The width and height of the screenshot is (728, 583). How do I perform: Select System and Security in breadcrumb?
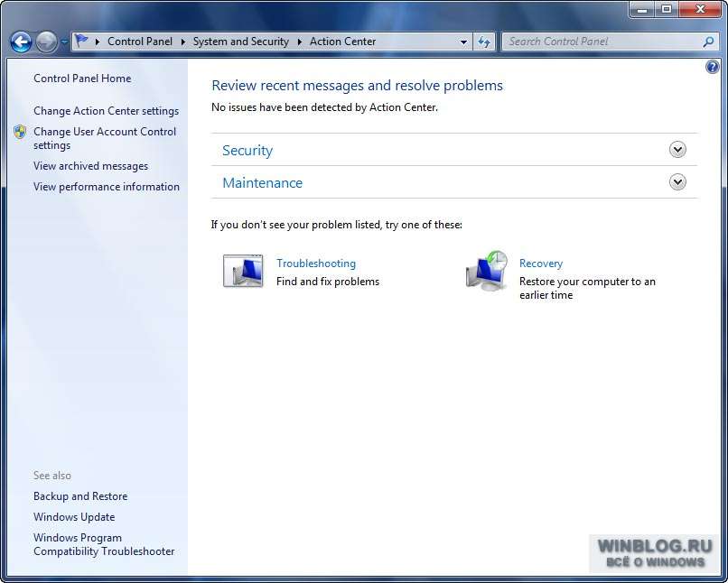[240, 42]
